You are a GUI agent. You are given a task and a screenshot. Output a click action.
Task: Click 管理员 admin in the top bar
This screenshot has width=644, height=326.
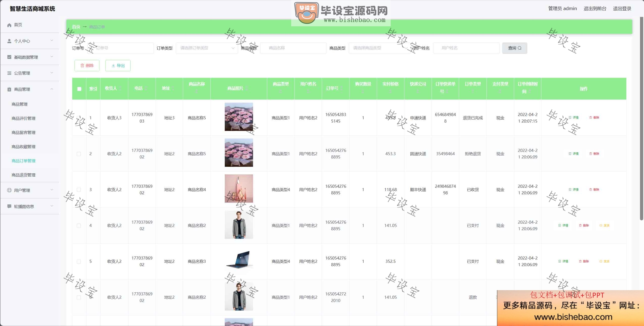coord(562,9)
